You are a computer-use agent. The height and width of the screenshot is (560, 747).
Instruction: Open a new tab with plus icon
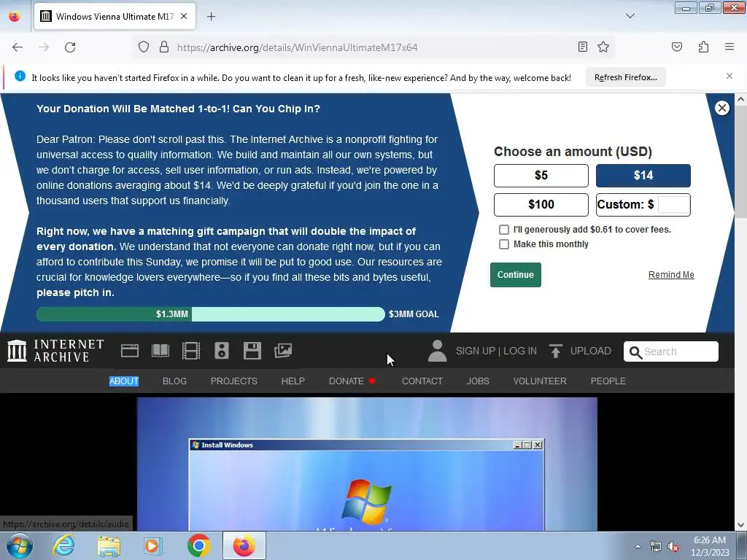pos(211,17)
